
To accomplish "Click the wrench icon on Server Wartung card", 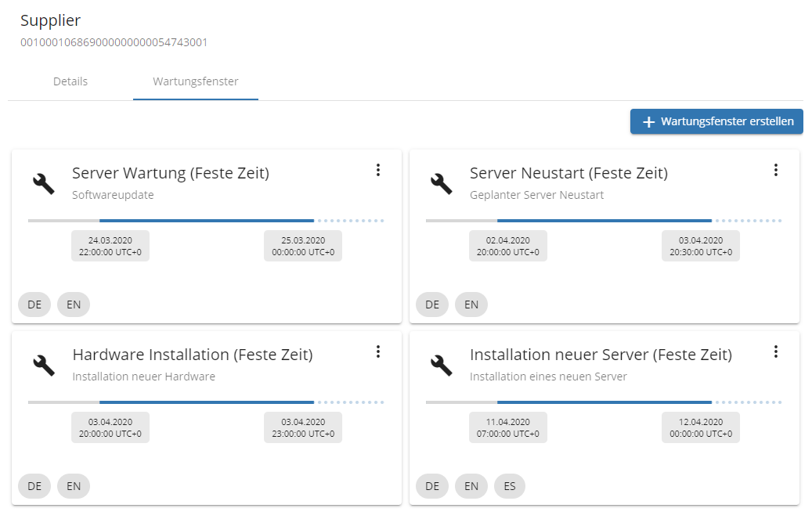I will tap(44, 183).
